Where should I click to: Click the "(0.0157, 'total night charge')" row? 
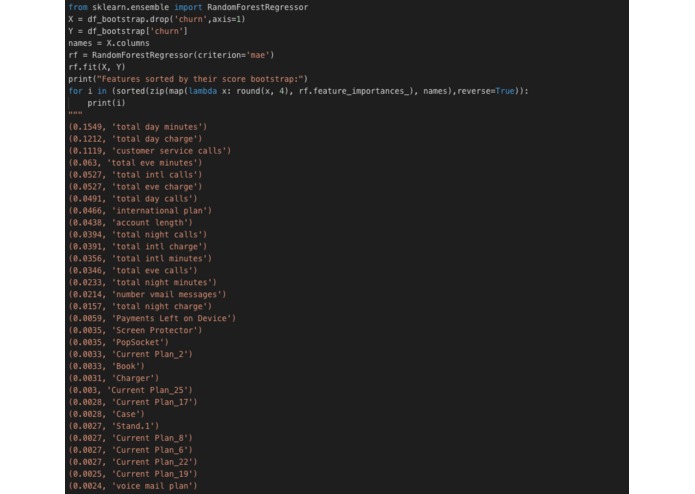click(x=140, y=306)
